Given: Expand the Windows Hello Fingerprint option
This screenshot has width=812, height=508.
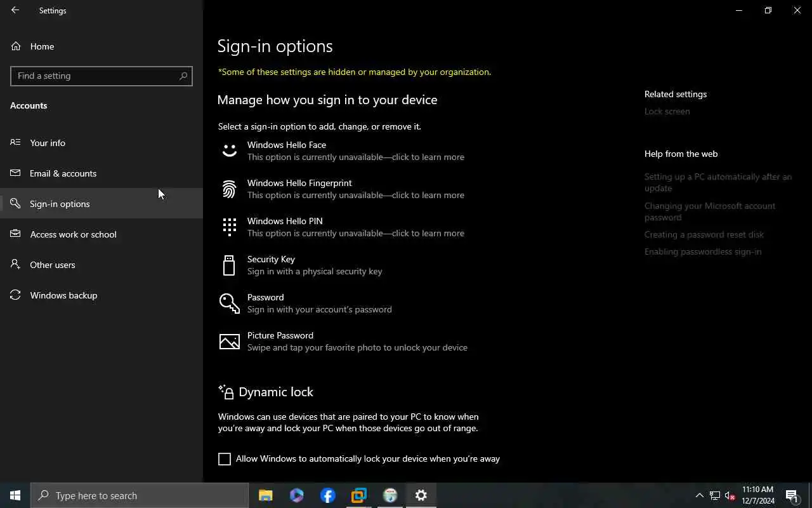Looking at the screenshot, I should [x=356, y=189].
